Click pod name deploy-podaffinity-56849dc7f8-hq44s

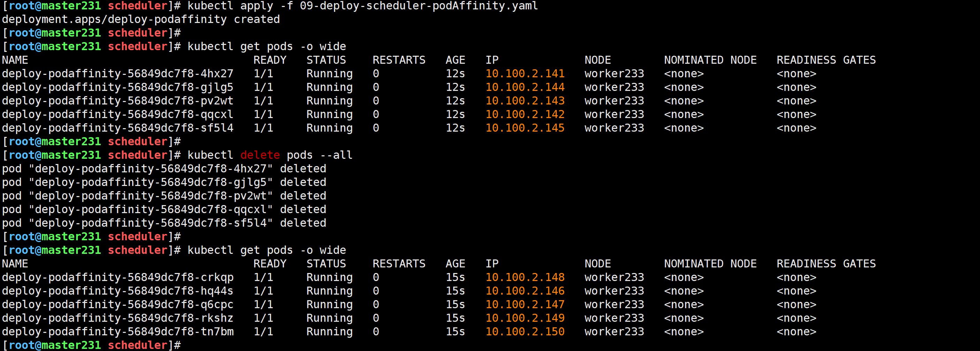117,291
